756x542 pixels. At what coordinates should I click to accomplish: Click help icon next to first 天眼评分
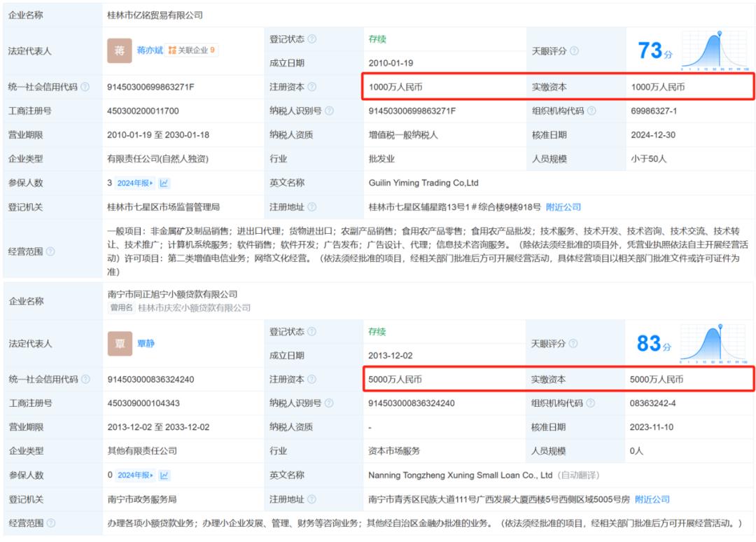tap(574, 51)
